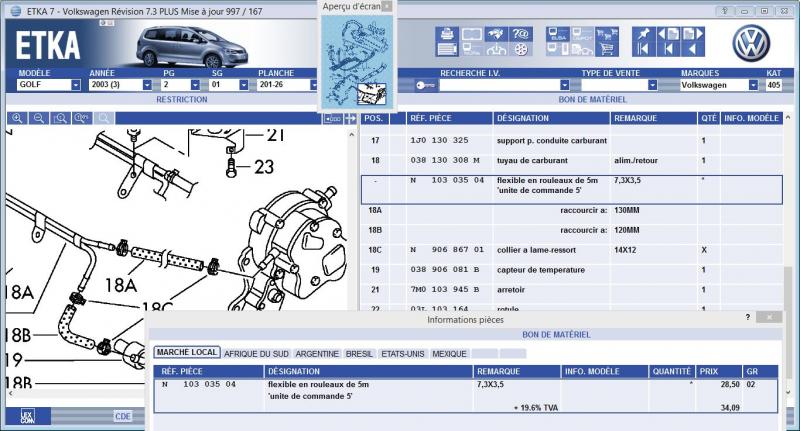Click the single-bar back arrow icon

click(668, 49)
